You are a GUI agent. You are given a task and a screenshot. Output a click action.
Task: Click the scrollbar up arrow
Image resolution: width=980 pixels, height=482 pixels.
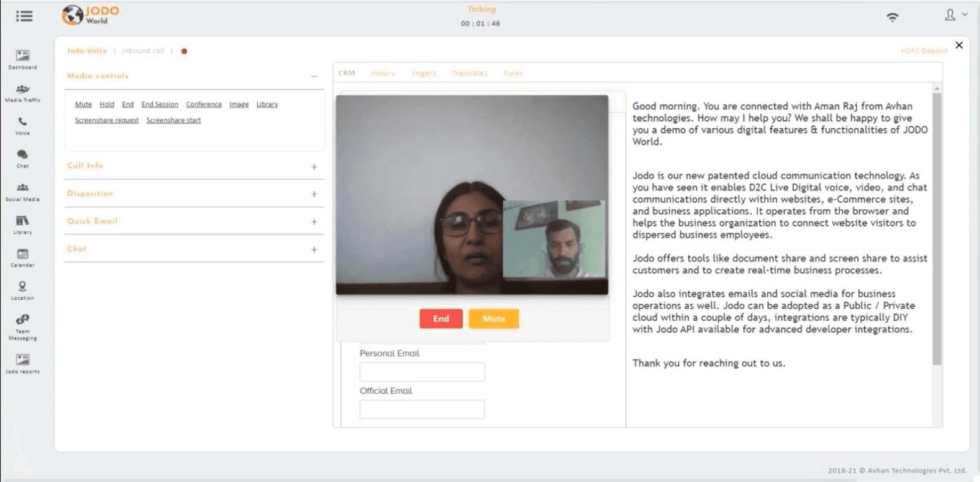[937, 88]
